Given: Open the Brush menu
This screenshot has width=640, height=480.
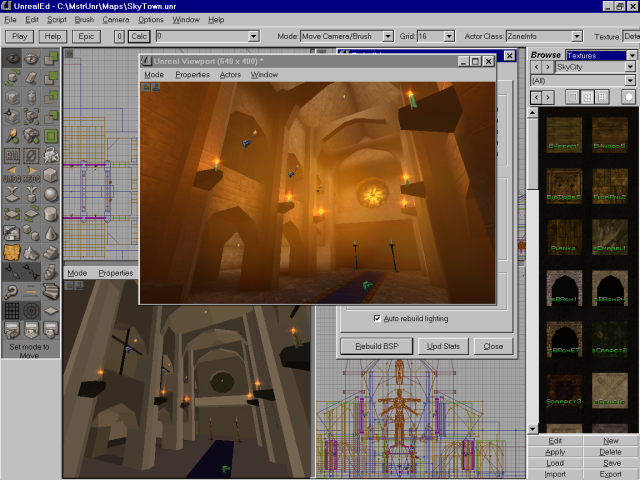Looking at the screenshot, I should click(84, 19).
